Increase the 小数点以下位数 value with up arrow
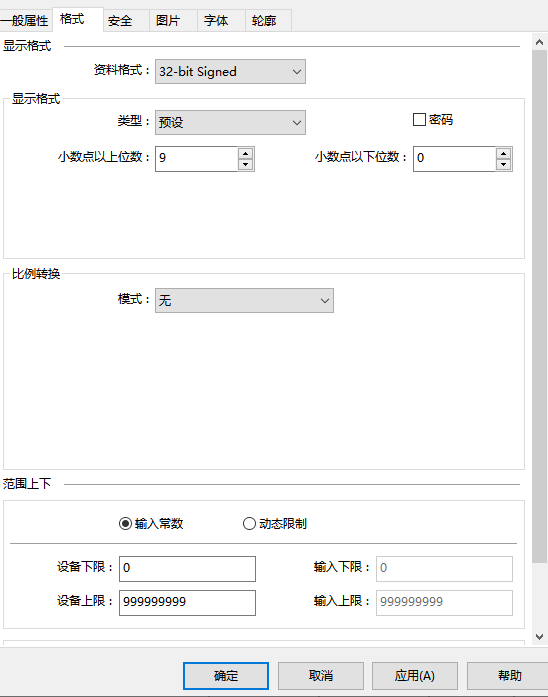 point(503,153)
